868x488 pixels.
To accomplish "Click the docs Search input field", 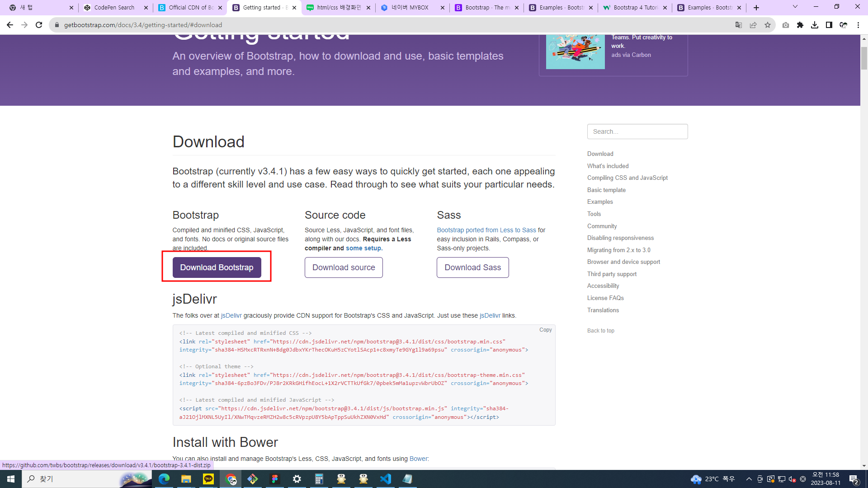I will point(637,131).
